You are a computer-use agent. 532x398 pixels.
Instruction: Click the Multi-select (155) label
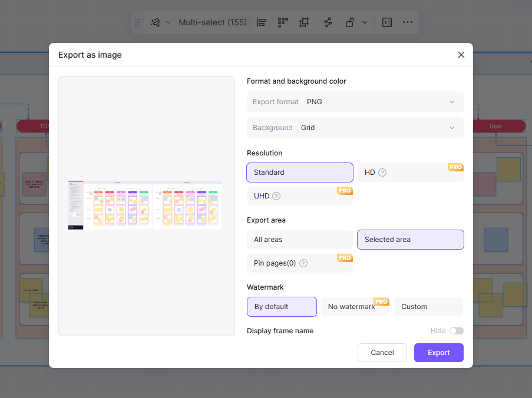tap(213, 22)
